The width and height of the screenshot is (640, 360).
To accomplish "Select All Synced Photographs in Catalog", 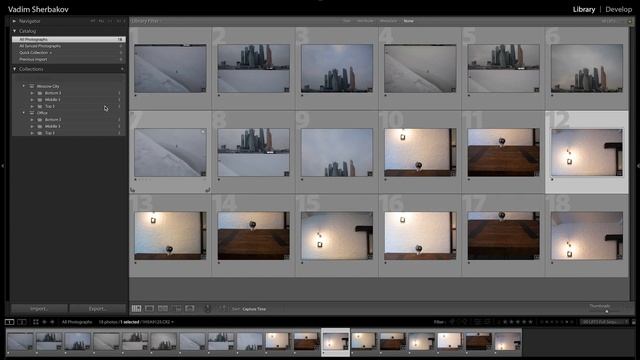I will (x=69, y=46).
